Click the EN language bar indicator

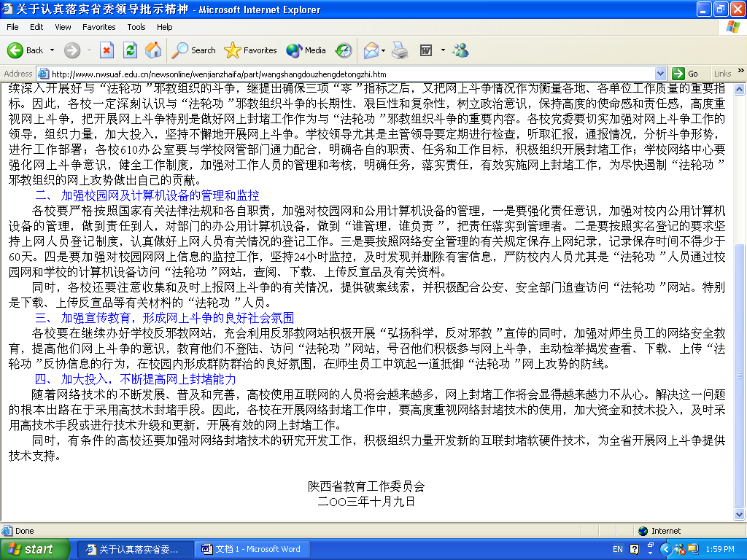click(617, 549)
